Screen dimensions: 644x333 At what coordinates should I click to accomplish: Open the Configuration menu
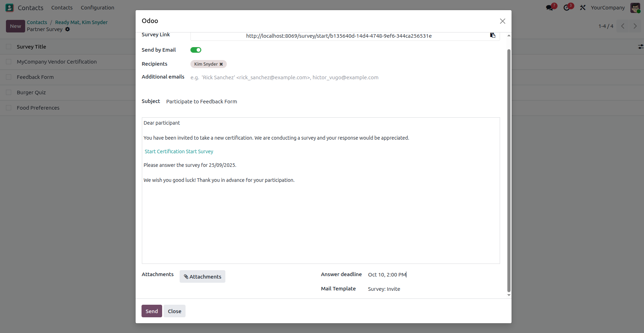coord(97,8)
